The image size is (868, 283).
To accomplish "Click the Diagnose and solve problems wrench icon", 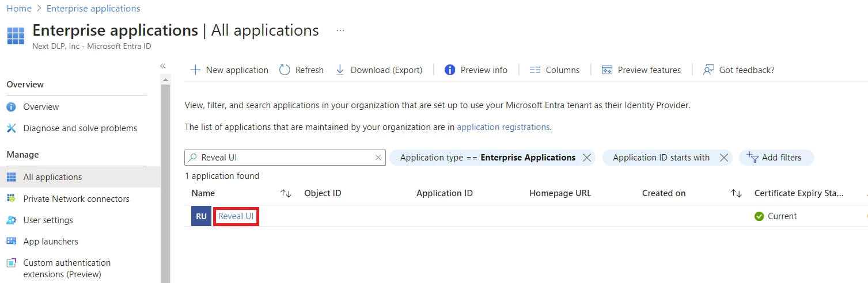I will pyautogui.click(x=12, y=128).
